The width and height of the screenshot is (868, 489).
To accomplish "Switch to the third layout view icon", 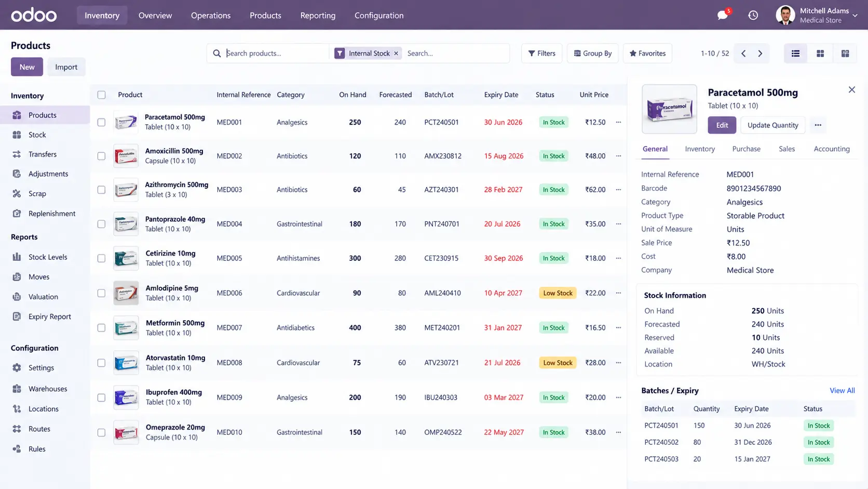I will click(845, 53).
